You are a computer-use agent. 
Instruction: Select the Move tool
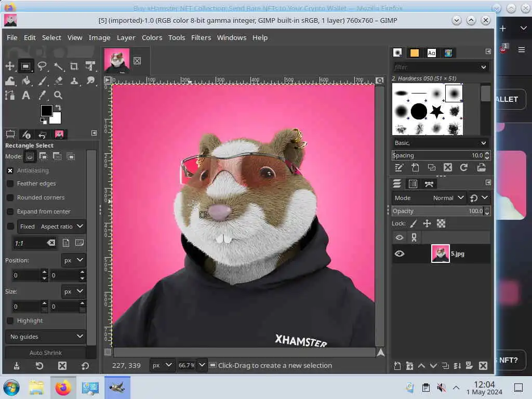point(10,66)
